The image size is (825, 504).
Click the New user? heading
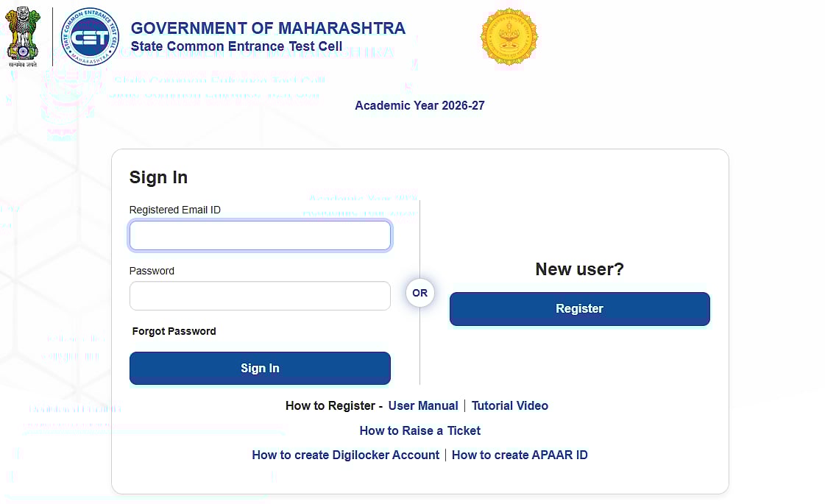tap(579, 269)
